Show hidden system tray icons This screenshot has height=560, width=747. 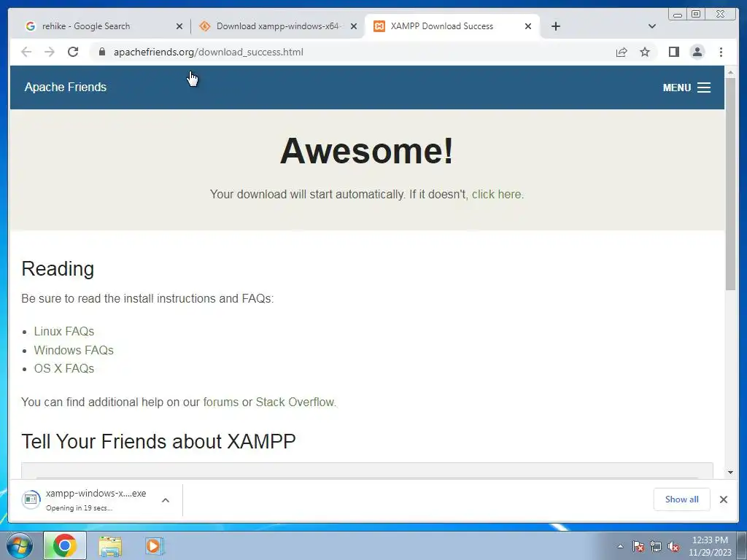[x=620, y=547]
